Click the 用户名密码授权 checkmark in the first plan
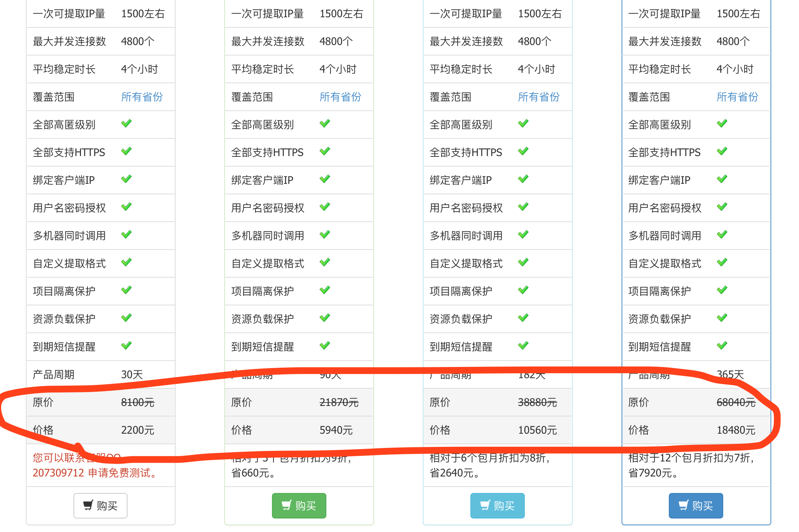 (x=126, y=207)
